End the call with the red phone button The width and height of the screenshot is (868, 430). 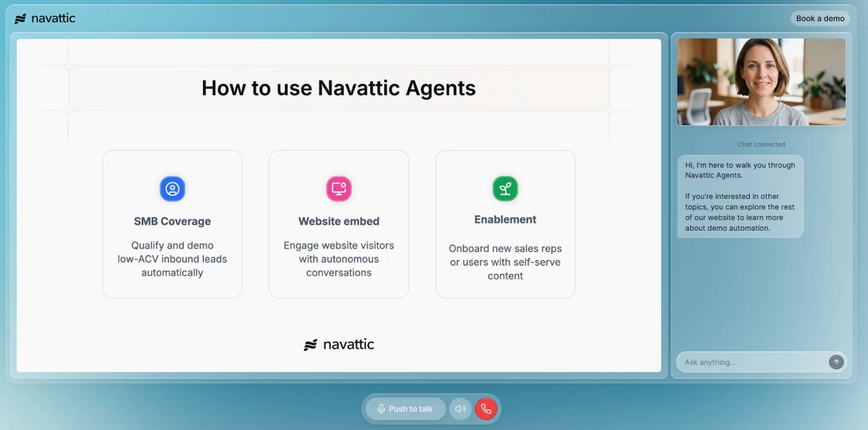pos(486,409)
